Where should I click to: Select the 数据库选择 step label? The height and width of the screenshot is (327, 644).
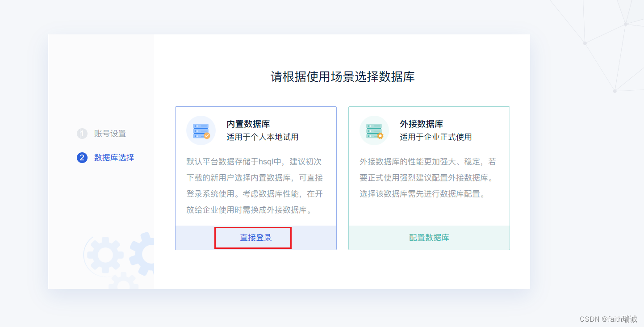[x=114, y=158]
